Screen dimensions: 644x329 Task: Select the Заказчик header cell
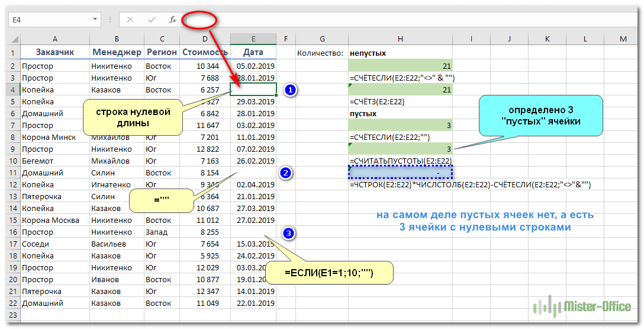54,52
